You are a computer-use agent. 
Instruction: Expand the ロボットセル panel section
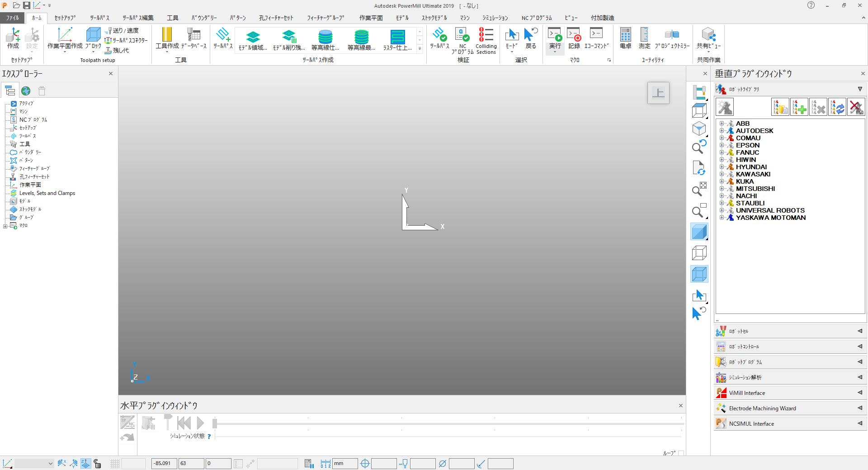click(790, 331)
